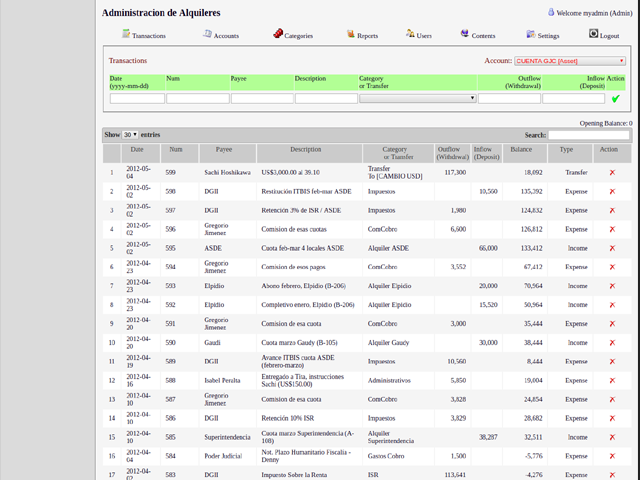This screenshot has height=480, width=640.
Task: Click description Impuesto Sobre la Renta
Action: 294,475
